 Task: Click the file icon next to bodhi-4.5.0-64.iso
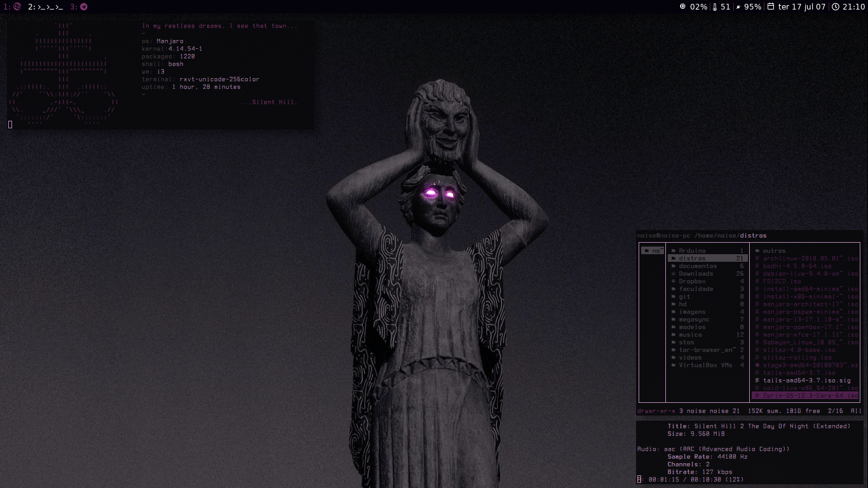[757, 266]
